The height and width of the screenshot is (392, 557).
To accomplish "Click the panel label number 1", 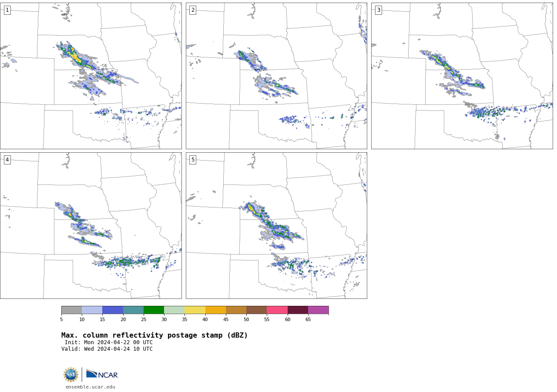I will click(7, 10).
